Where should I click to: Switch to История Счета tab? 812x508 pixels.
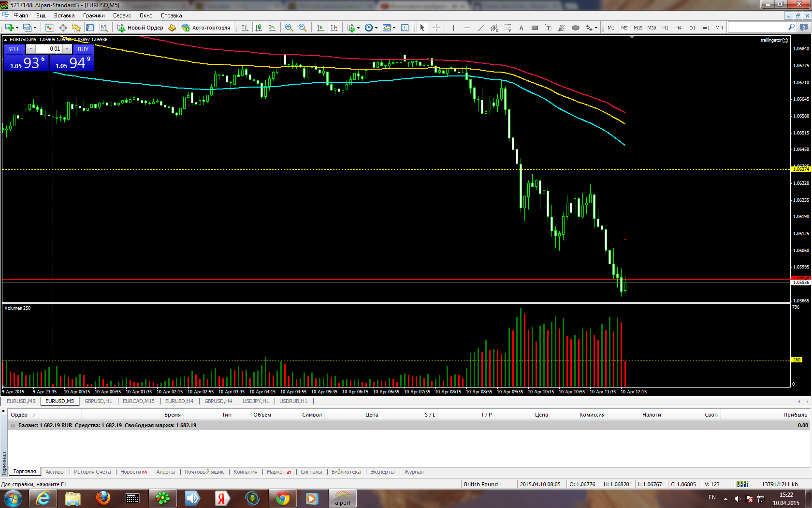(92, 472)
